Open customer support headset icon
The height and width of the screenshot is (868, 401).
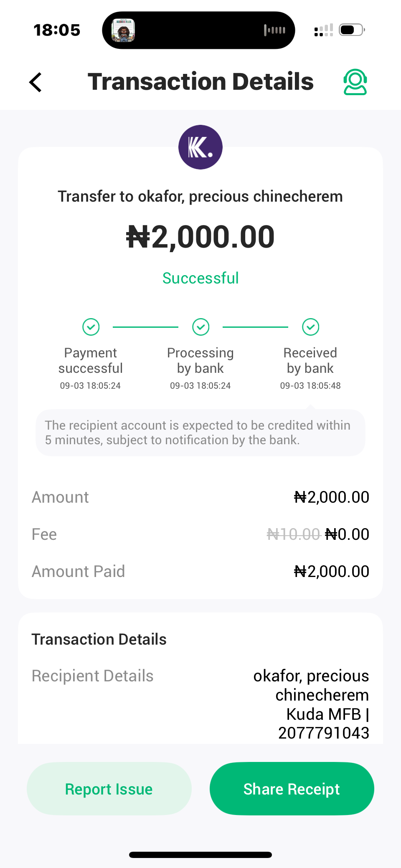coord(355,82)
